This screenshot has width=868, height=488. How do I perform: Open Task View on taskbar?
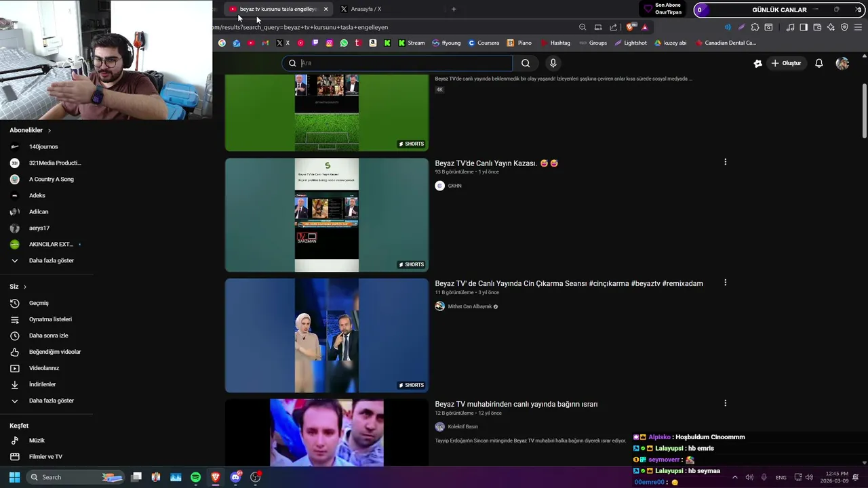(136, 477)
